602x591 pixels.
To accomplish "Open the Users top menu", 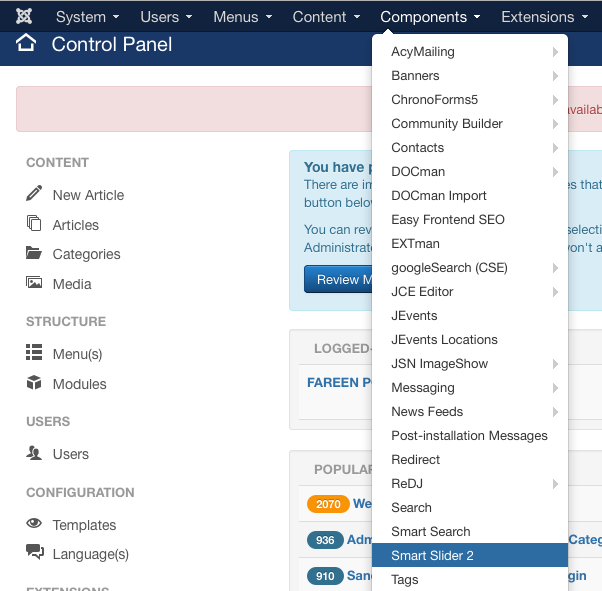I will coord(166,17).
